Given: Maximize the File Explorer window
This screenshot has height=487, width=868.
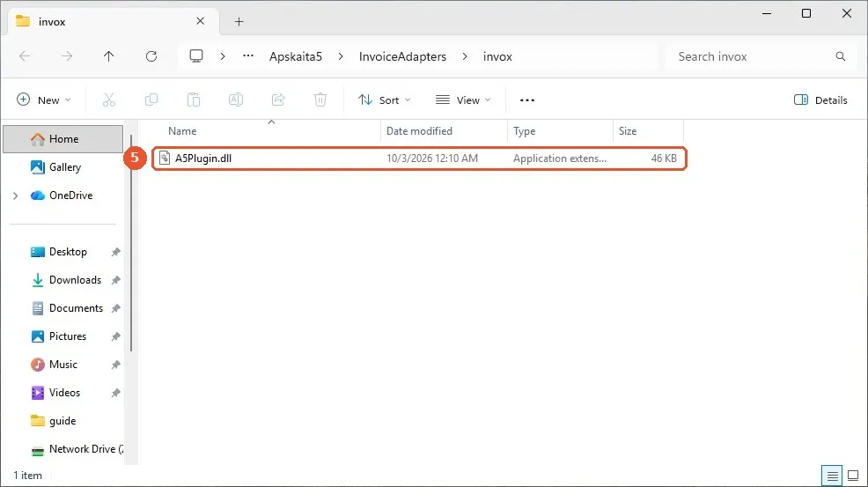Looking at the screenshot, I should (x=806, y=13).
